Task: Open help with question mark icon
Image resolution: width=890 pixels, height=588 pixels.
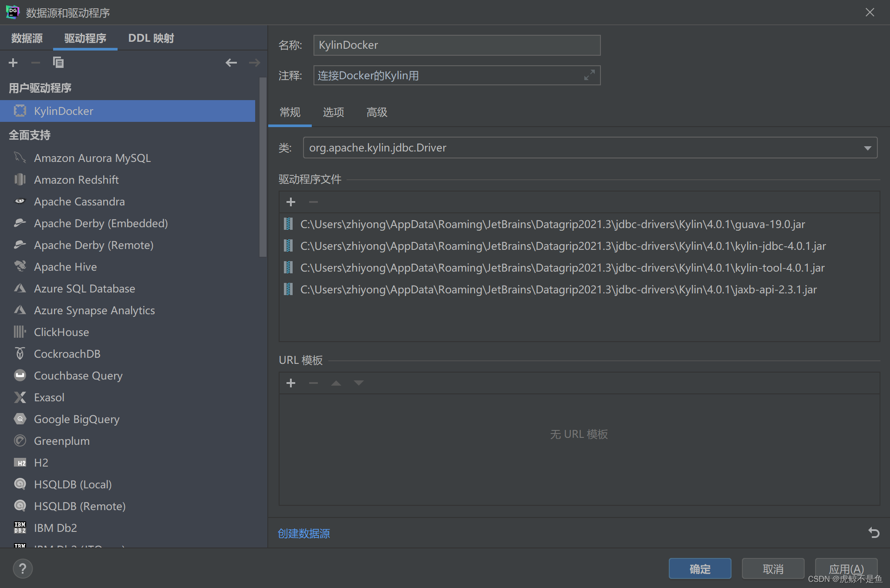Action: [23, 568]
